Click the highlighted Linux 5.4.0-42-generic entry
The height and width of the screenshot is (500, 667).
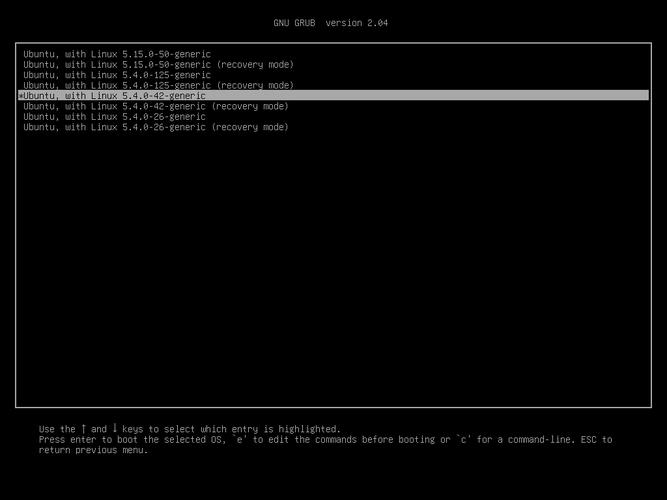(x=334, y=95)
